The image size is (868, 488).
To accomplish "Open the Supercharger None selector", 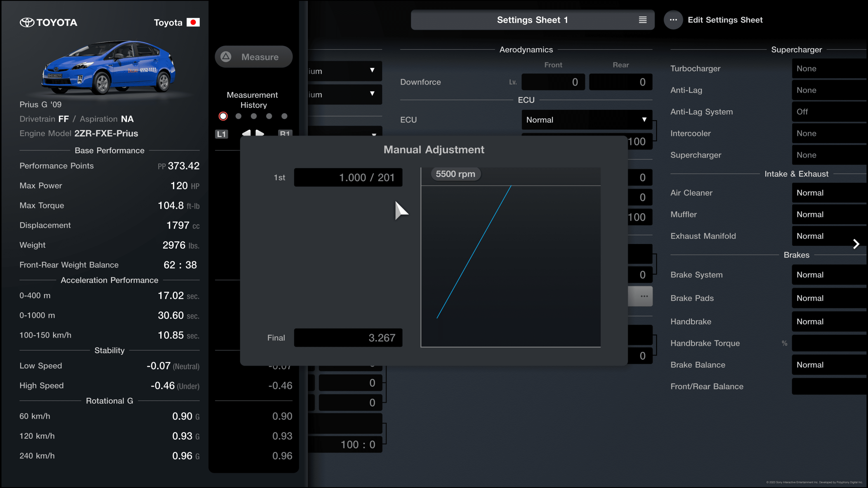I will (x=830, y=155).
